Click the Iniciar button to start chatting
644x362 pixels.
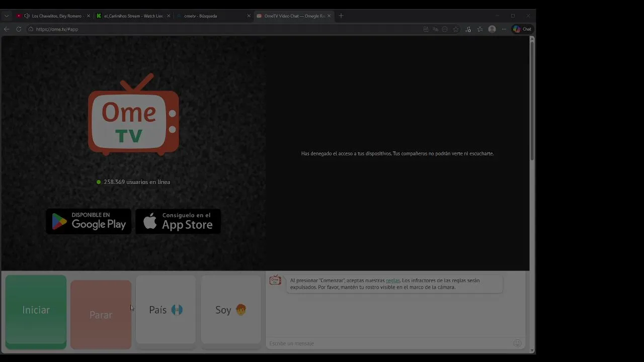[x=36, y=311]
